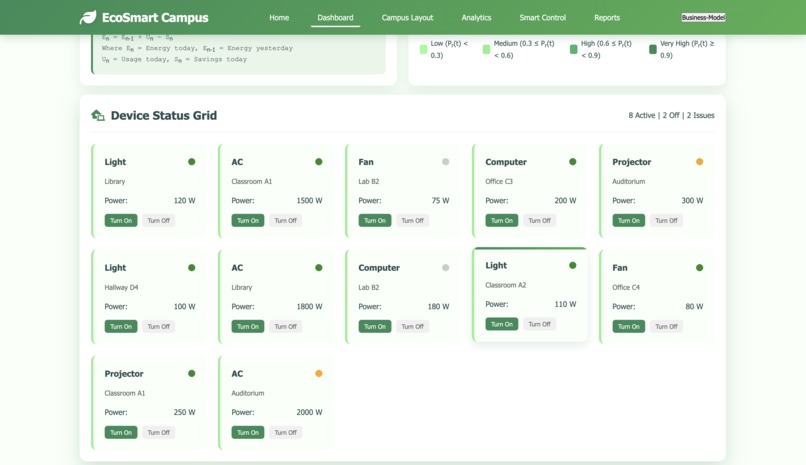This screenshot has width=806, height=465.
Task: Click green status dot on Light Library card
Action: pos(192,162)
